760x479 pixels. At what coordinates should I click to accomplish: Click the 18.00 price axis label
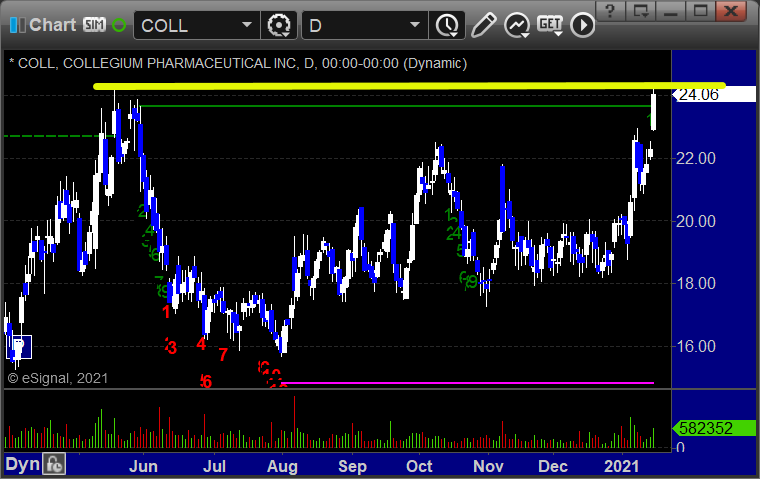(x=696, y=283)
